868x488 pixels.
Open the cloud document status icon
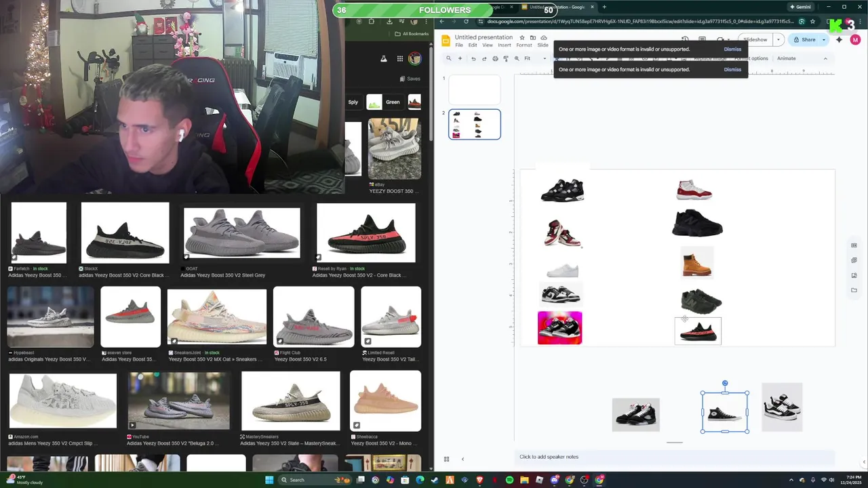[543, 38]
